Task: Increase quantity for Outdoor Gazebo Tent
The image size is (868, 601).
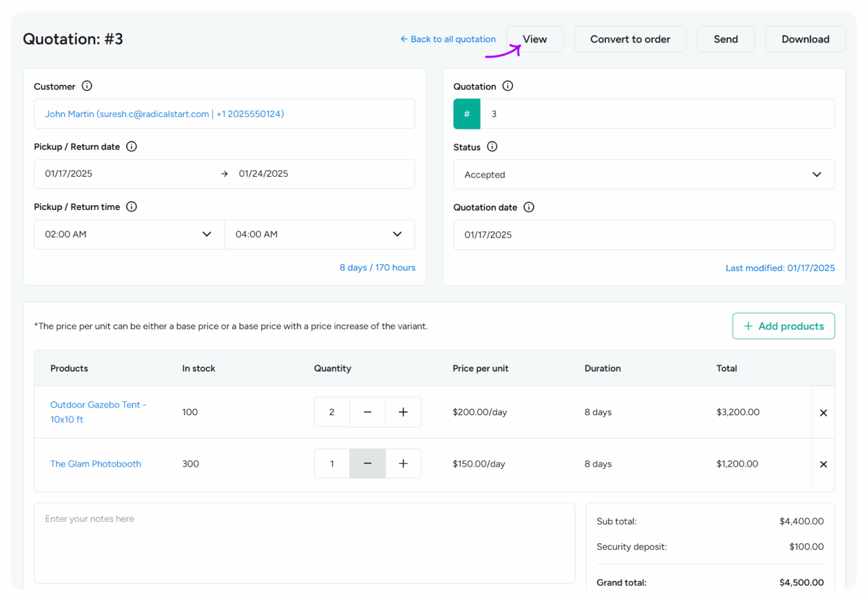Action: coord(403,412)
